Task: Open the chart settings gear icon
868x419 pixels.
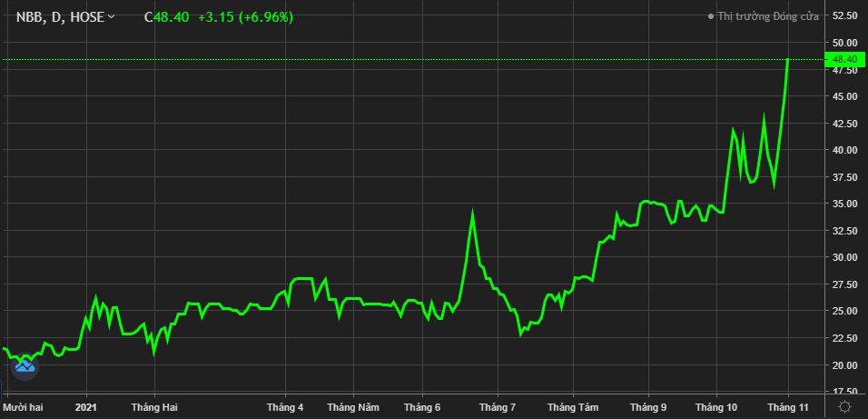Action: click(x=845, y=407)
